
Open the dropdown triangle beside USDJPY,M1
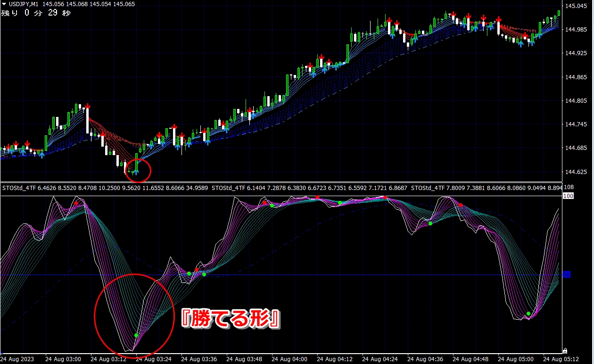(4, 4)
